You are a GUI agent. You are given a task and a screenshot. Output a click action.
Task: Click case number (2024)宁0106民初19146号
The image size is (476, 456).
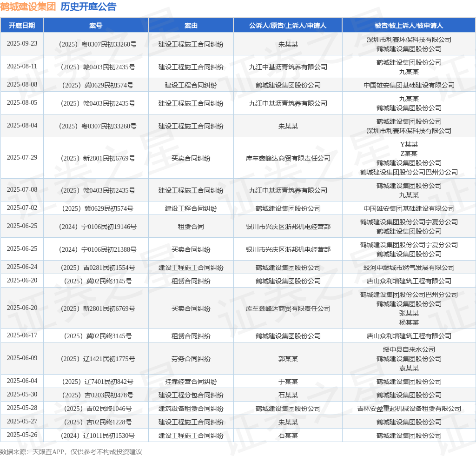coord(98,227)
